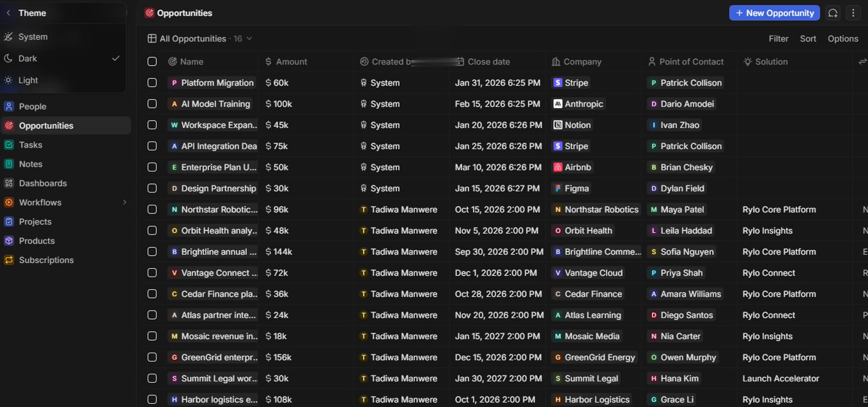Image resolution: width=868 pixels, height=407 pixels.
Task: Click the Products sidebar icon
Action: click(9, 241)
